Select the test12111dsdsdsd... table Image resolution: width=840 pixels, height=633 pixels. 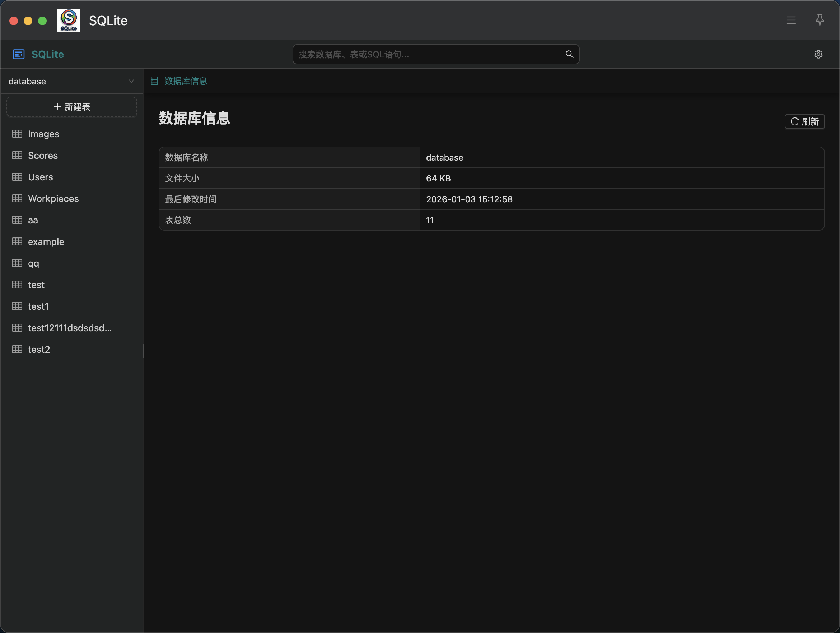70,328
